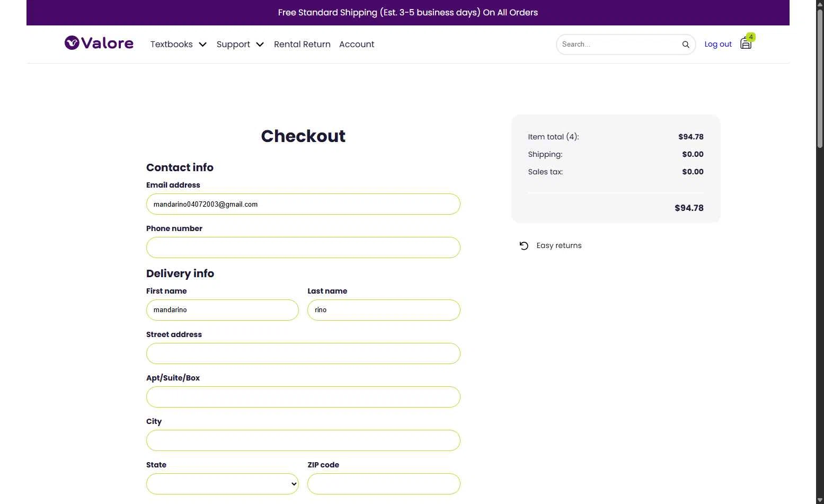This screenshot has height=504, width=824.
Task: Click the search magnifier icon
Action: point(685,45)
